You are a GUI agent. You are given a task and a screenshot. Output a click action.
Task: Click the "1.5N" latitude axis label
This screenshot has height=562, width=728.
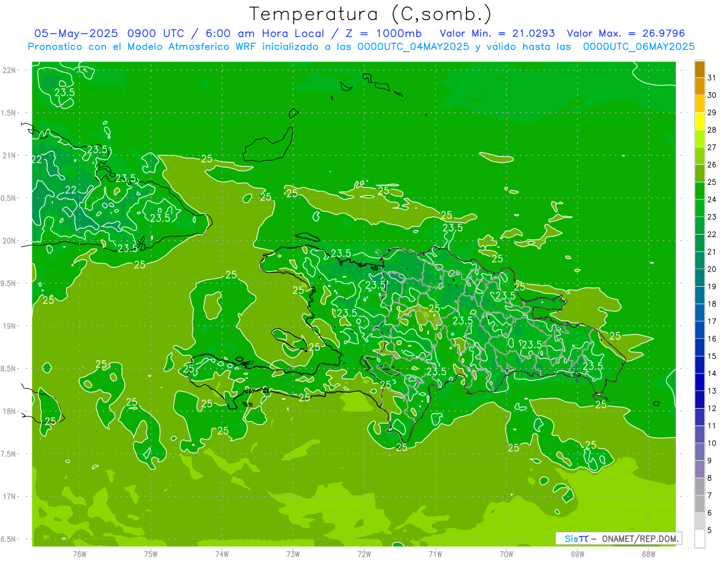coord(9,113)
